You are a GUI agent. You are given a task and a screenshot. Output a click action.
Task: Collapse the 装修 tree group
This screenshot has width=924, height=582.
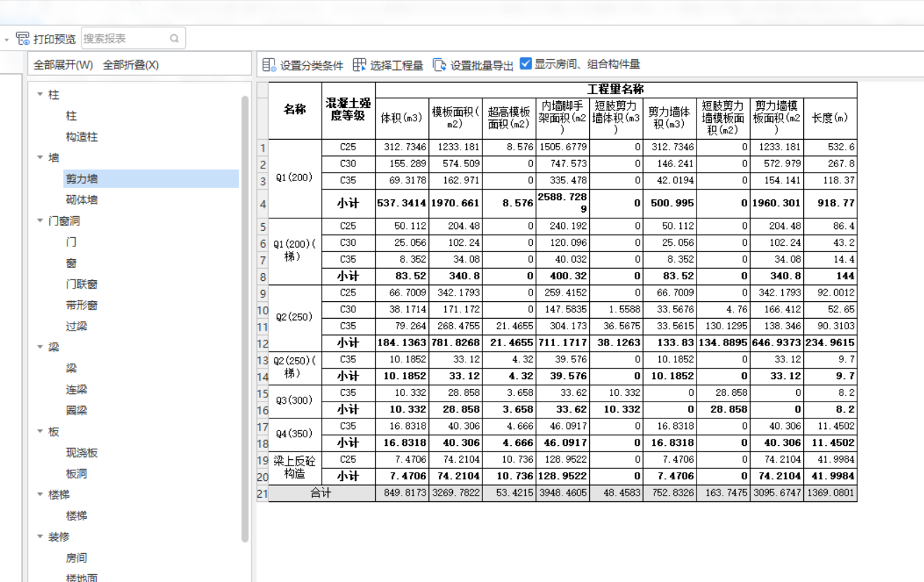pos(40,536)
